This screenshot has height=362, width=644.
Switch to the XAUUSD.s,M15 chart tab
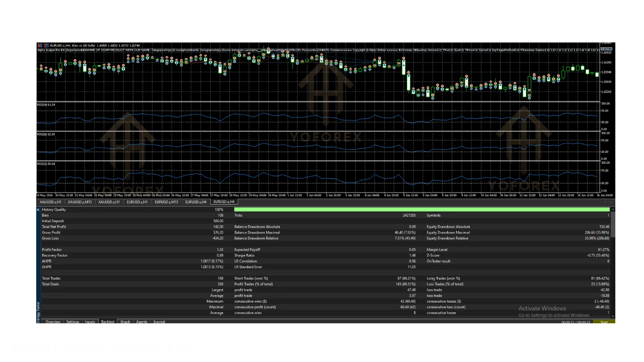tap(80, 202)
